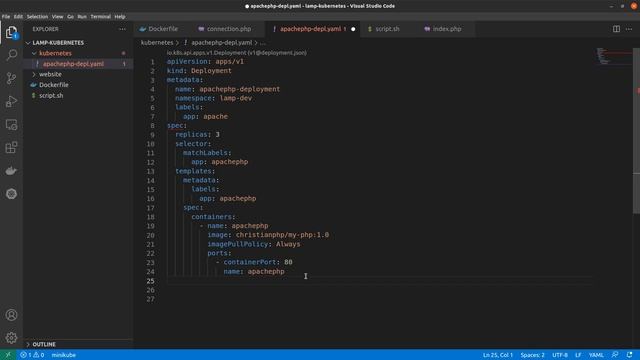Click image 'christianphp/my-php:1.0' on line 20

click(282, 235)
